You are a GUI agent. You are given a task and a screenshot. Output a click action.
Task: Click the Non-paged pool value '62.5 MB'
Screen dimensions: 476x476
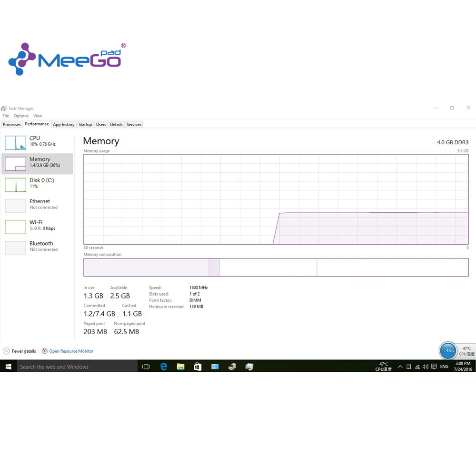point(126,331)
